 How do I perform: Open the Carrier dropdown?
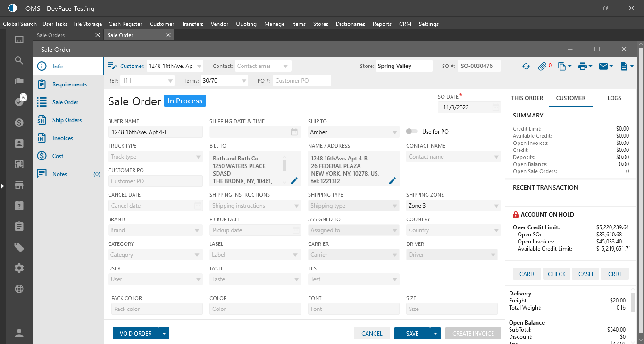tap(395, 255)
